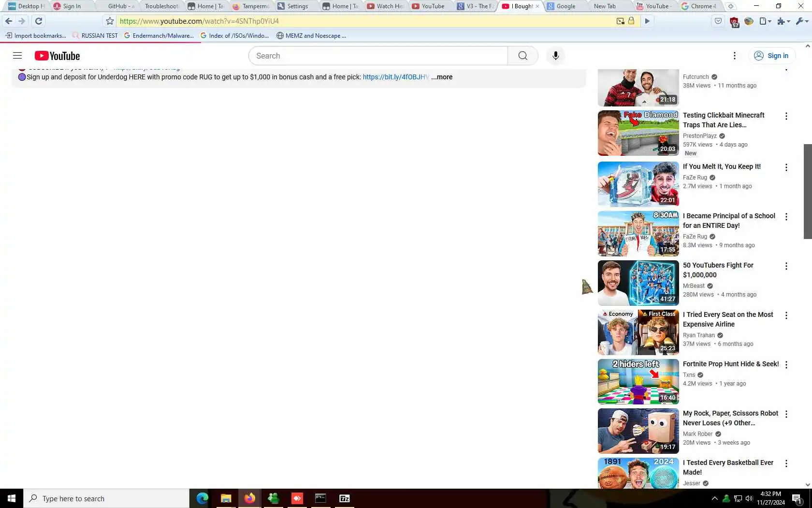Click the magnifier search button on YouTube
Screen dimensions: 812x508
tap(522, 56)
